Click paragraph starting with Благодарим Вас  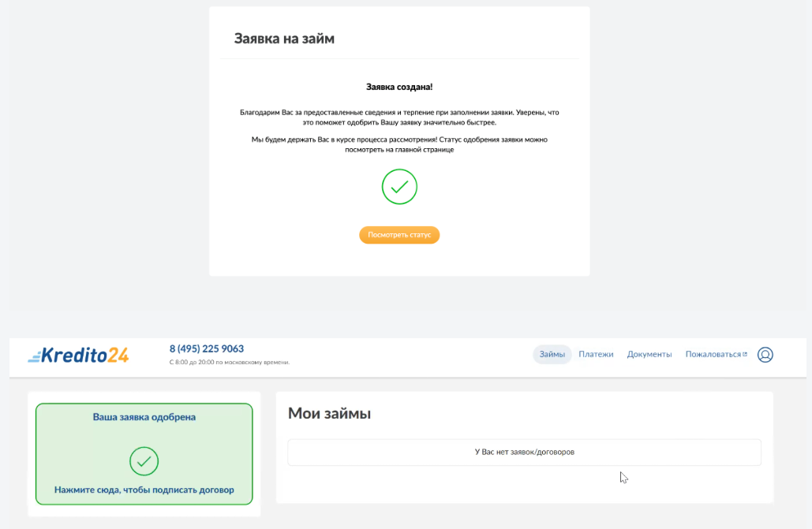399,117
